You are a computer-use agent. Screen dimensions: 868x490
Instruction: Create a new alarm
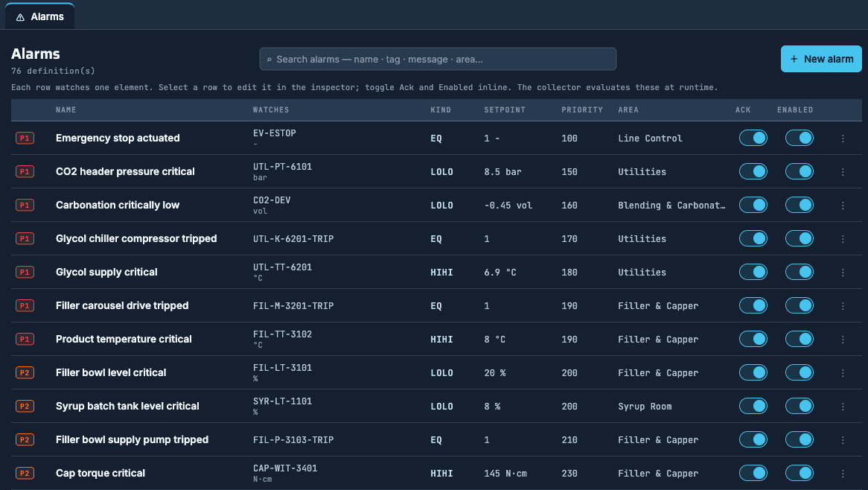(x=821, y=59)
